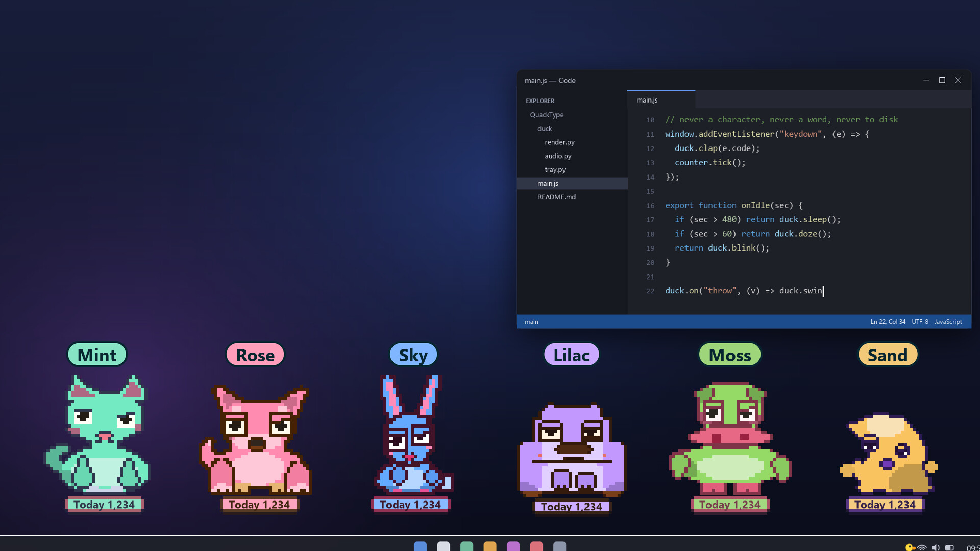
Task: Click the purple taskbar app icon
Action: [513, 546]
